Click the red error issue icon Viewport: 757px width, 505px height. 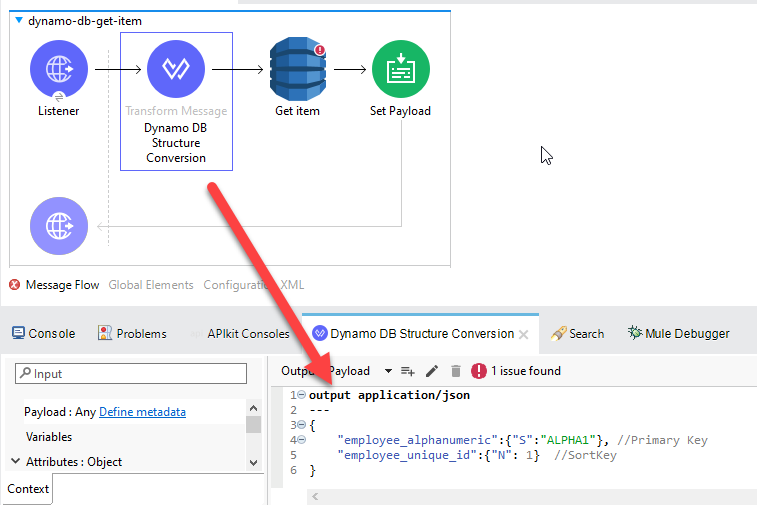[479, 371]
